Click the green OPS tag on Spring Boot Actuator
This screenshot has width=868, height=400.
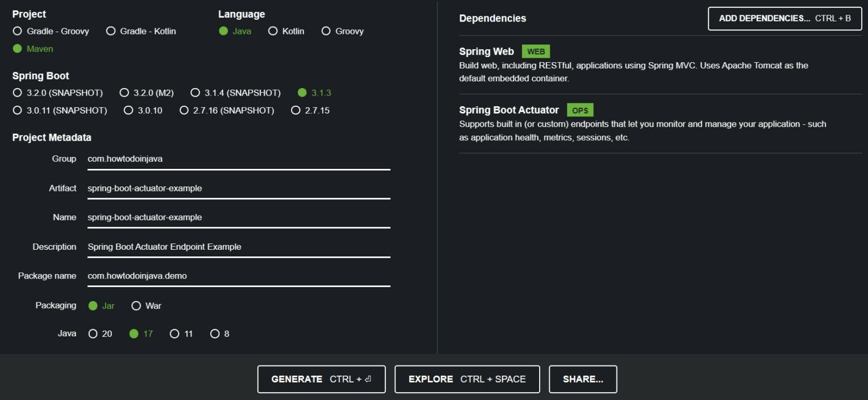point(579,110)
